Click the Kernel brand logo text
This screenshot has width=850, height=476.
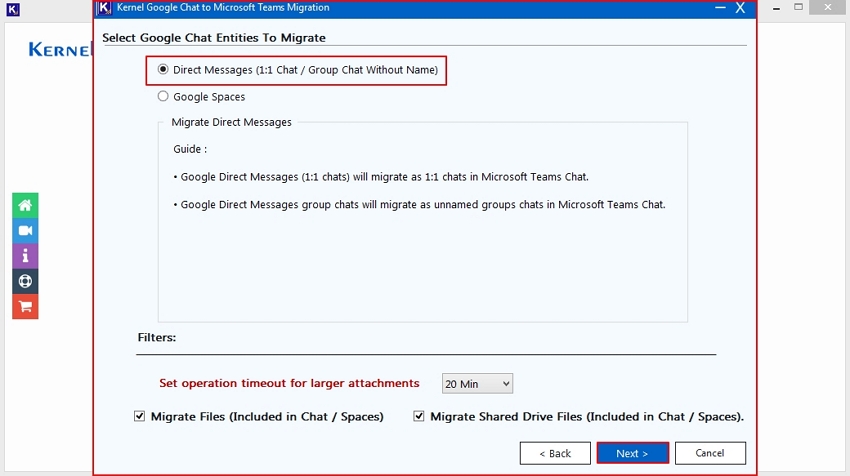pyautogui.click(x=60, y=50)
